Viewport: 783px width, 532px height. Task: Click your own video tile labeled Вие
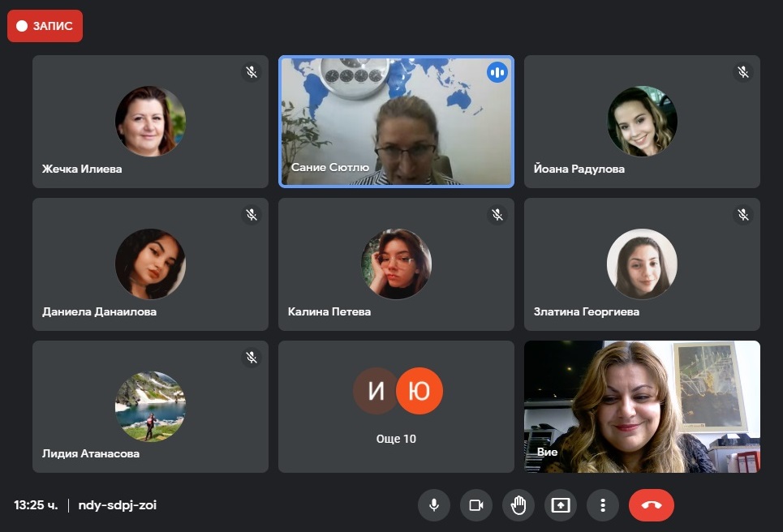tap(642, 407)
